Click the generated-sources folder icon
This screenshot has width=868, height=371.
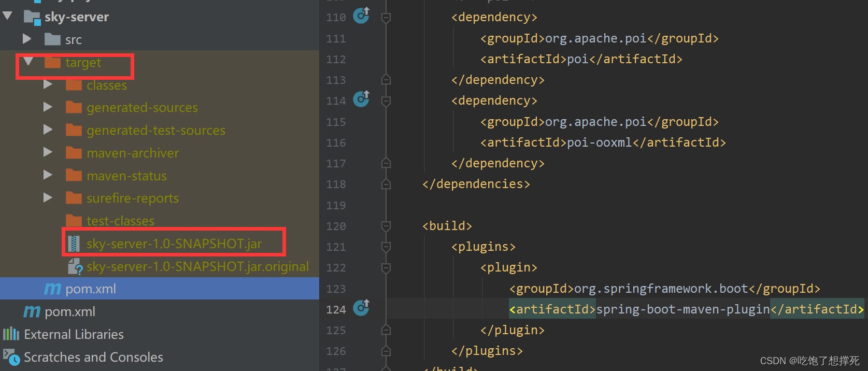74,108
